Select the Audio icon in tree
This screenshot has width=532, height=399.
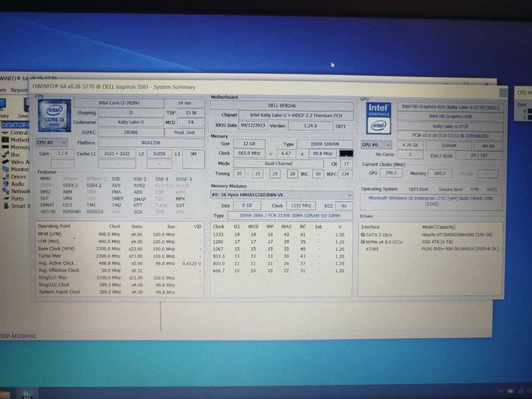point(5,184)
